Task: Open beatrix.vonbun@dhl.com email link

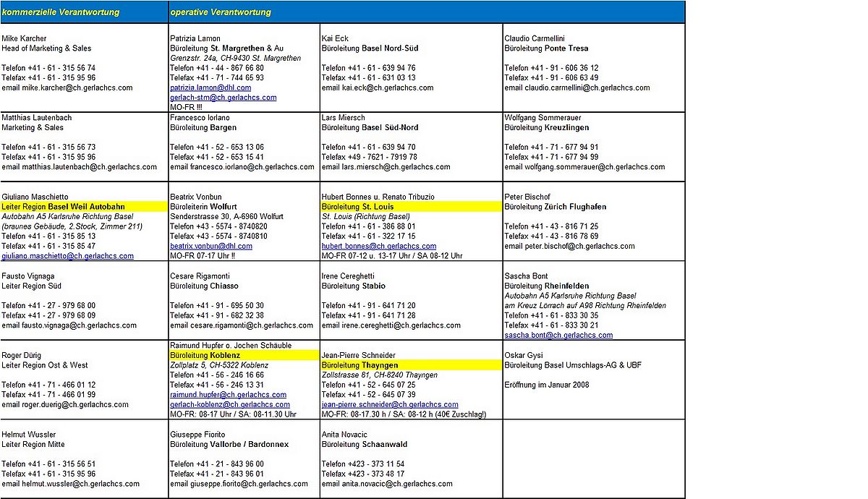Action: (211, 246)
